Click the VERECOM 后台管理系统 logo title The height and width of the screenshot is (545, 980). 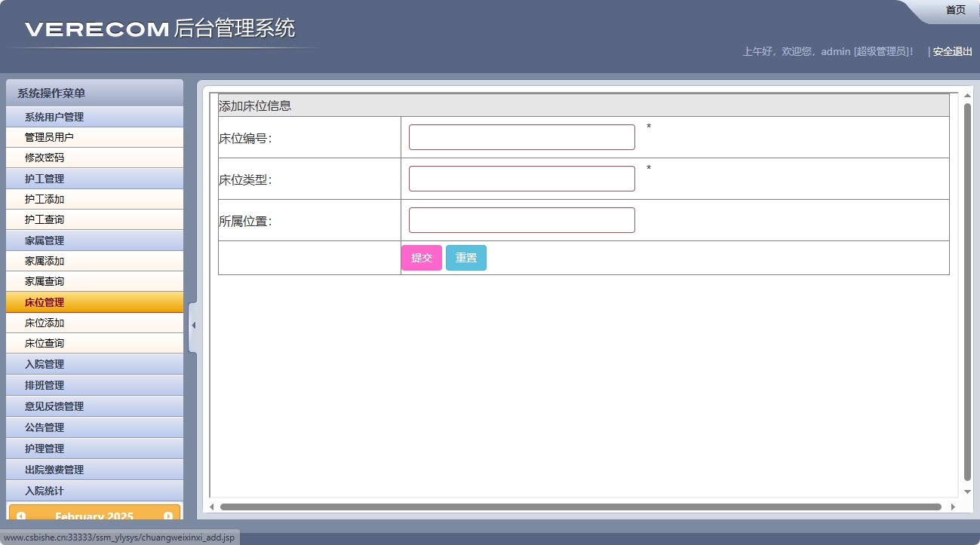[x=160, y=29]
